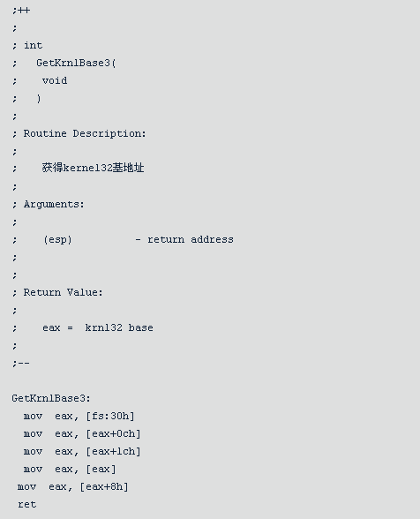Click the 'void' parameter in the comment

tap(55, 81)
